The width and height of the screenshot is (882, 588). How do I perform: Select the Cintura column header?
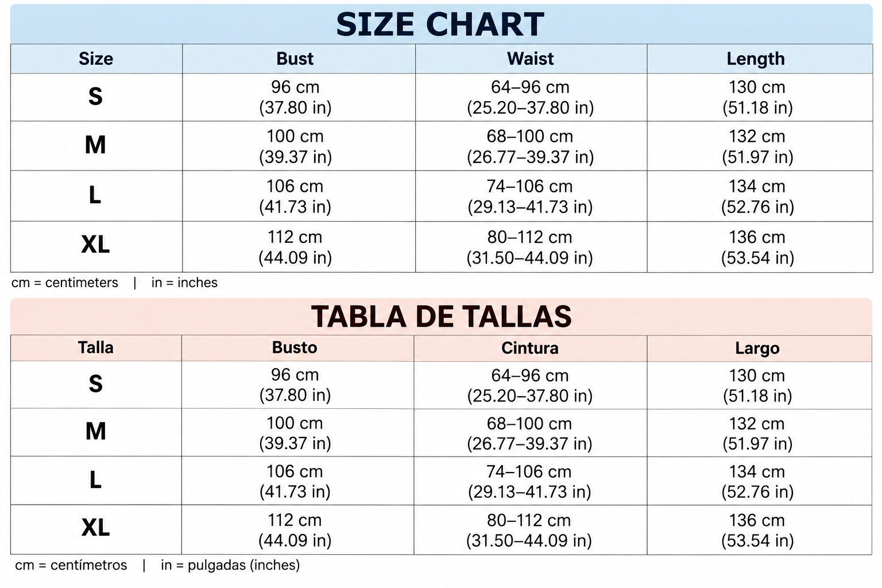(x=530, y=348)
